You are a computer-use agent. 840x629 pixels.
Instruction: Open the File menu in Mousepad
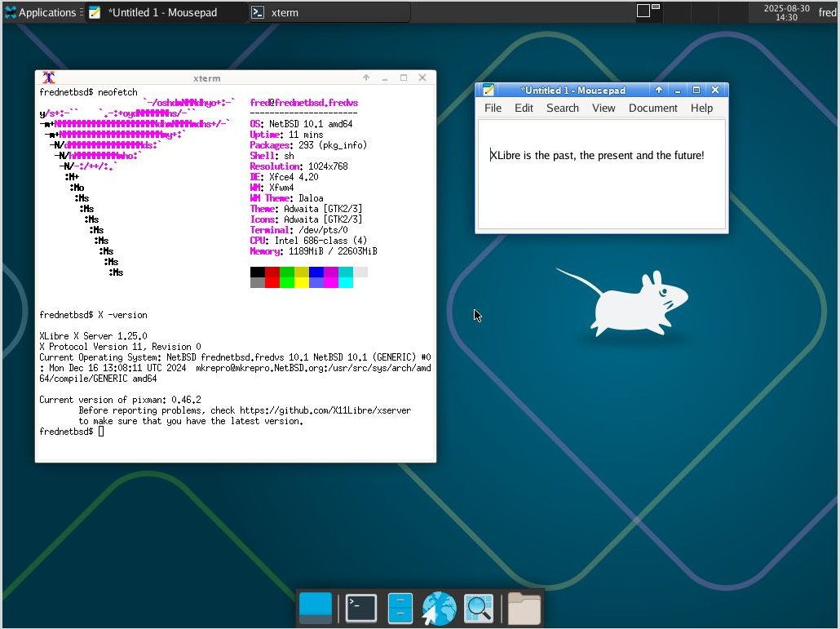click(493, 109)
